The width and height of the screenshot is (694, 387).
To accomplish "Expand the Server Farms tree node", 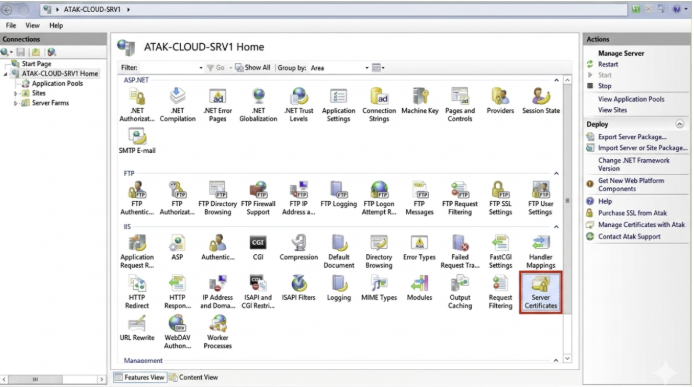I will (x=15, y=103).
